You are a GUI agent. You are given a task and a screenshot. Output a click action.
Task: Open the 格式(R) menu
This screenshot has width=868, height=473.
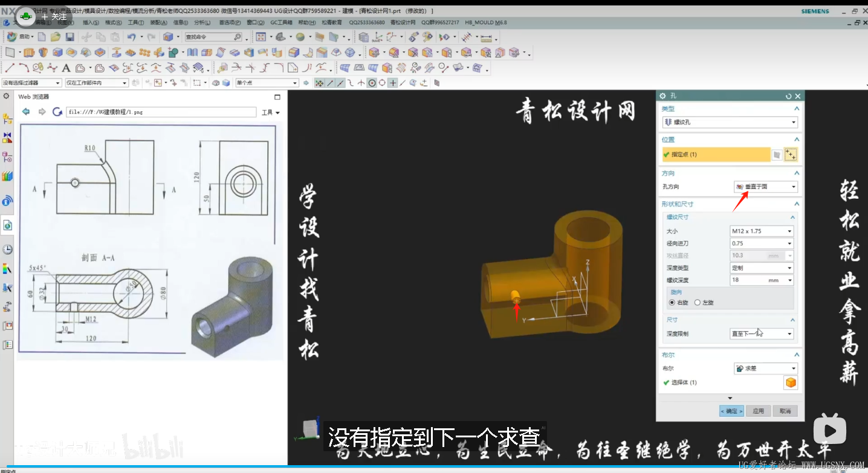[114, 22]
